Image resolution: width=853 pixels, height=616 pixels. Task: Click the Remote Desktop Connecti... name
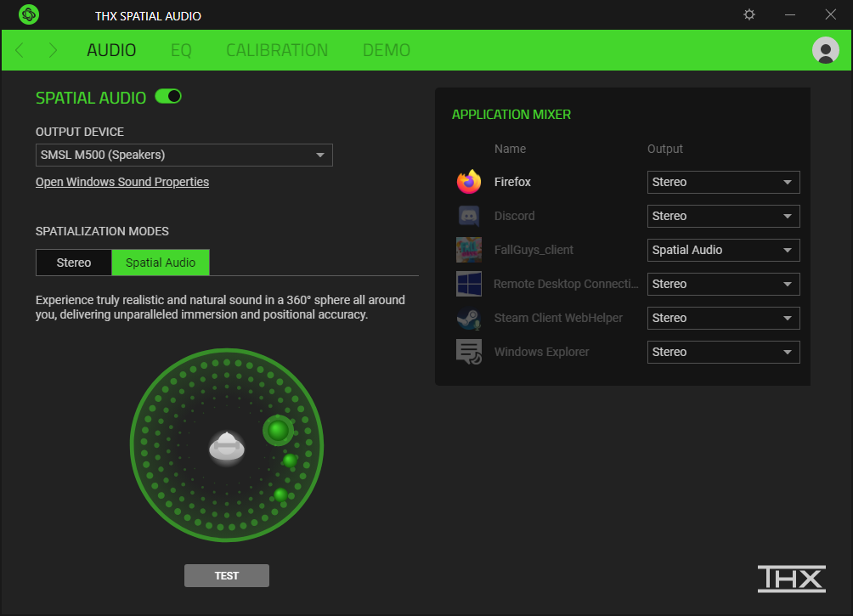tap(567, 284)
